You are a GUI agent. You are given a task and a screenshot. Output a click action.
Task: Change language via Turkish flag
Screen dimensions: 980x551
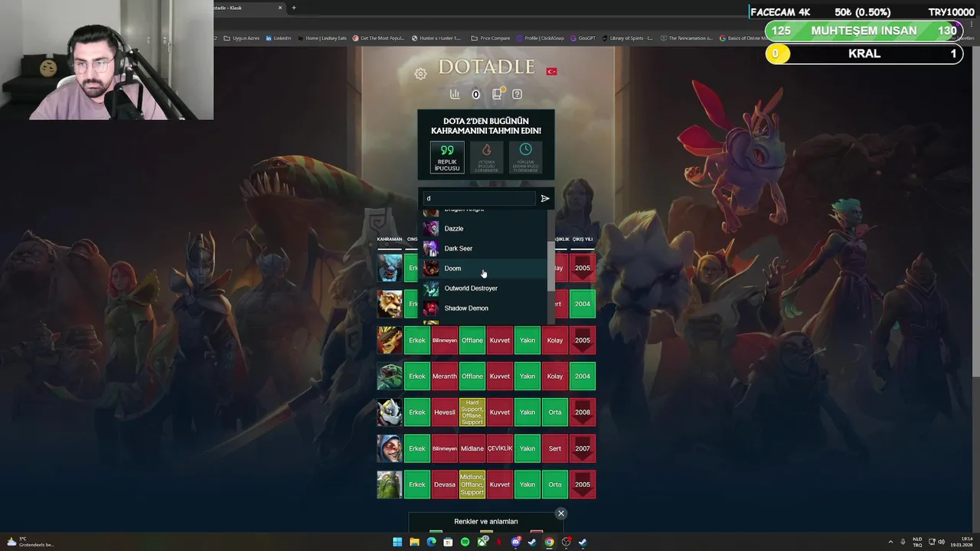[x=551, y=71]
